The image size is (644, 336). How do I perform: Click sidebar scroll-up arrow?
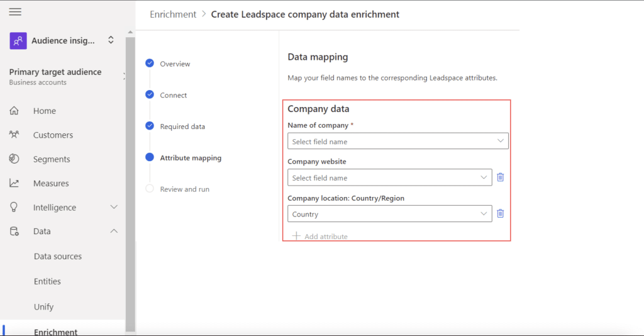130,32
